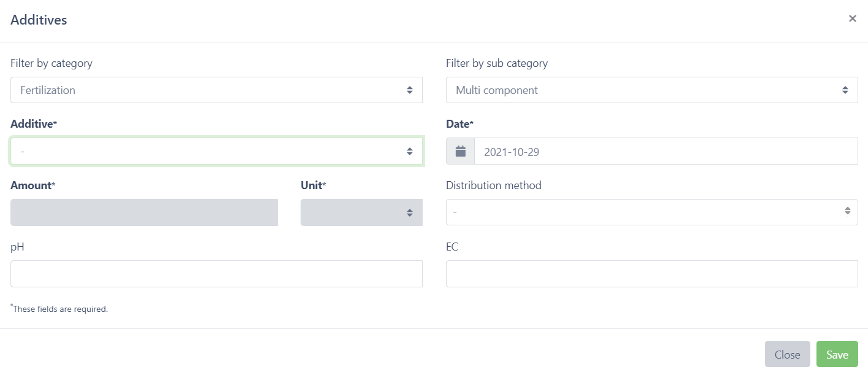Expand the Distribution method dropdown
The image size is (868, 377).
tap(651, 212)
